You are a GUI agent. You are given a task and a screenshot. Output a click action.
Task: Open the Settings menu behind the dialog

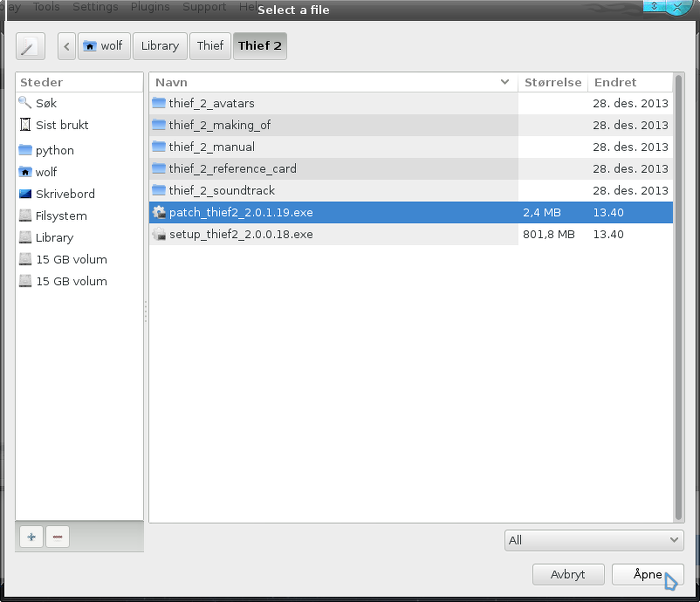click(96, 7)
